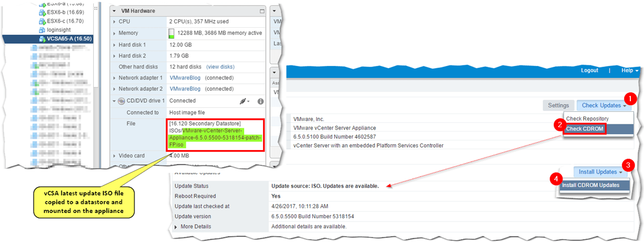This screenshot has width=644, height=242.
Task: Open the view disks link
Action: click(220, 66)
